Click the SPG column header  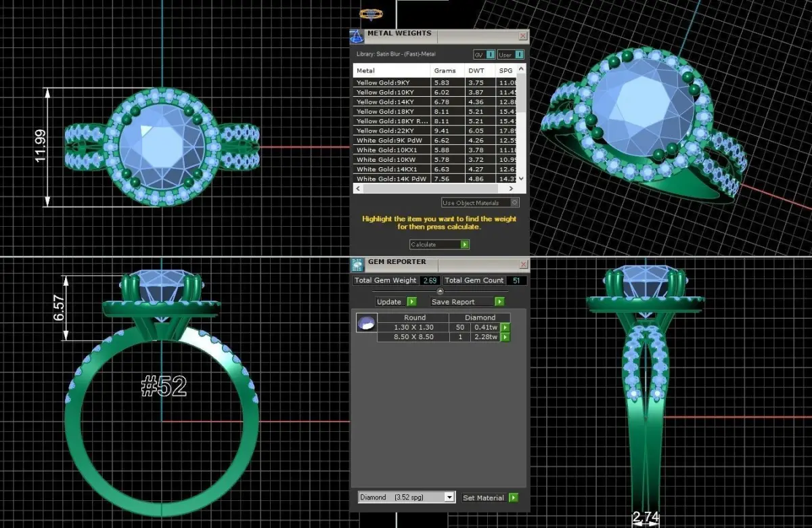(x=506, y=70)
